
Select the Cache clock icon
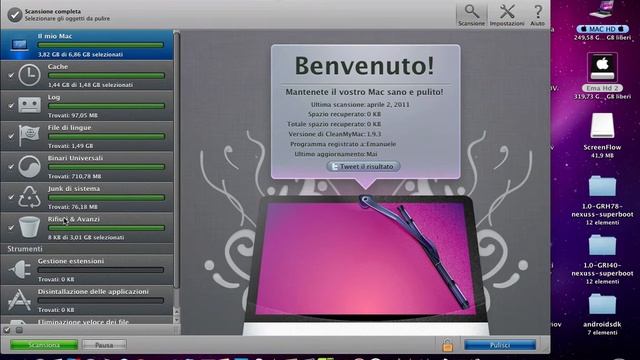tap(29, 75)
